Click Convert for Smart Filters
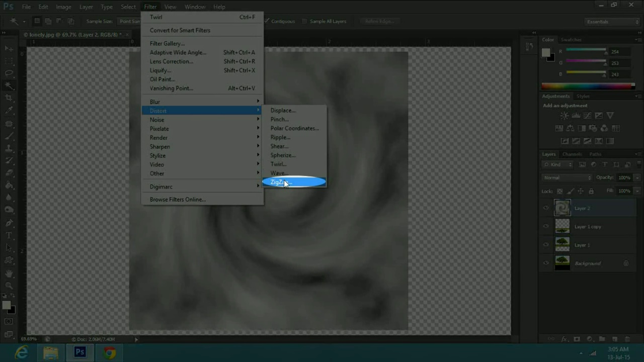The width and height of the screenshot is (644, 362). click(202, 30)
